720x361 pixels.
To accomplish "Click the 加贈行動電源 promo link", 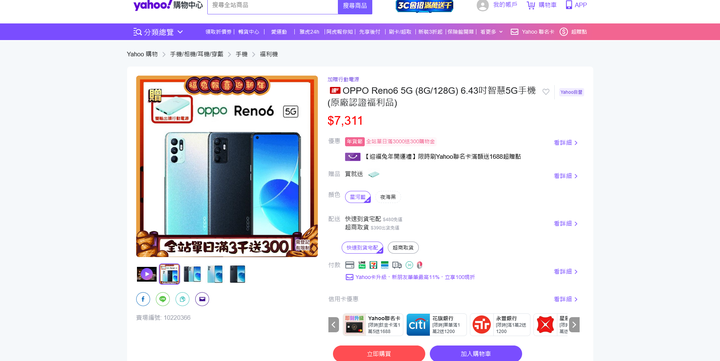I will 343,79.
